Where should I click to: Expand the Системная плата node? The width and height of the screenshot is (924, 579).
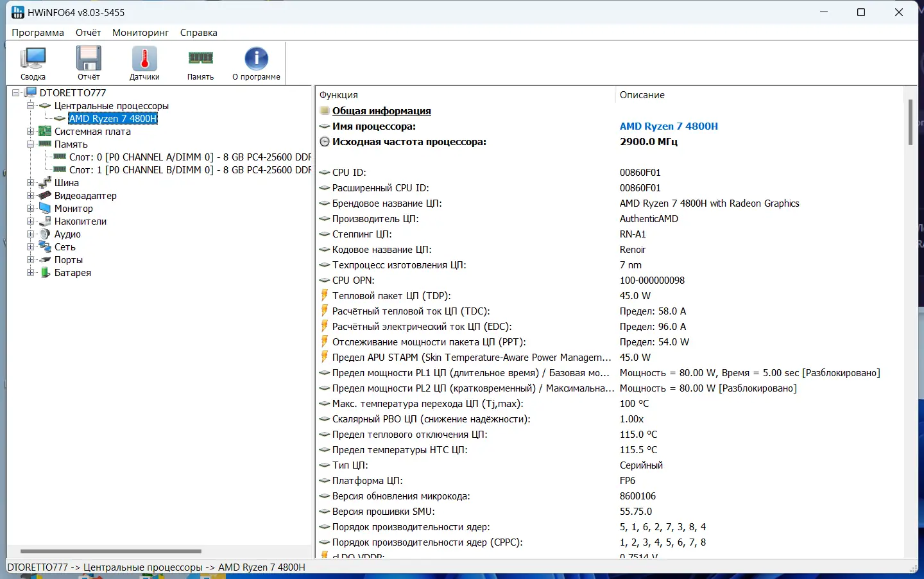click(x=30, y=131)
